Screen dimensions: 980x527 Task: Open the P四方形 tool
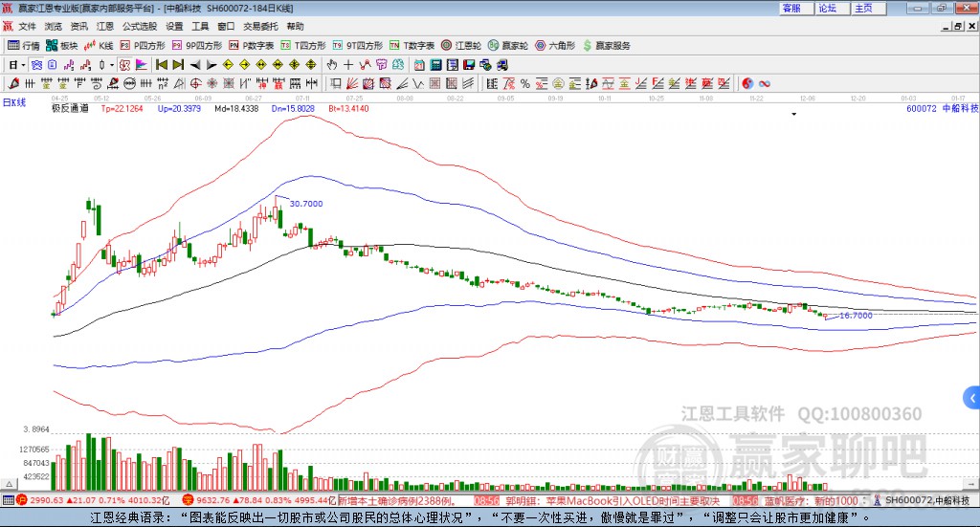point(143,46)
